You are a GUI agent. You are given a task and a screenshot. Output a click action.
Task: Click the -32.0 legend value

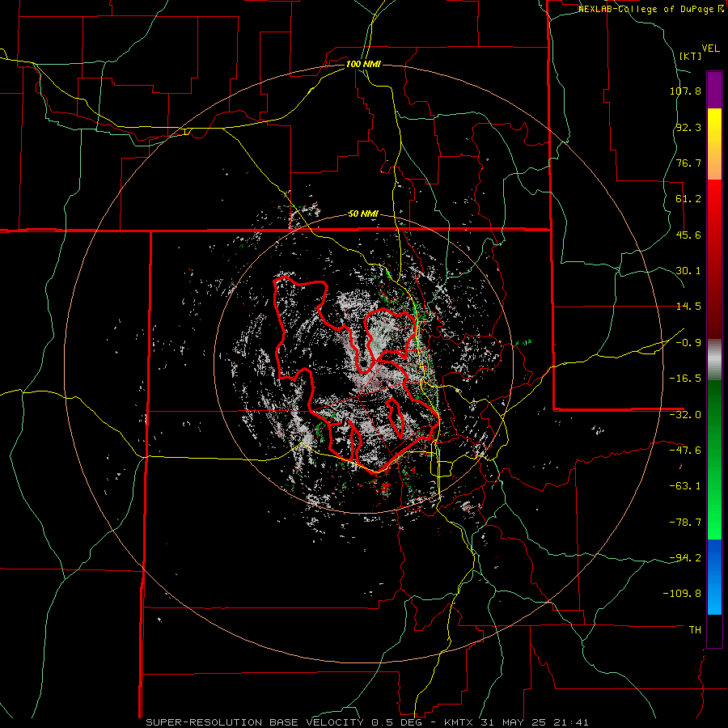[685, 415]
